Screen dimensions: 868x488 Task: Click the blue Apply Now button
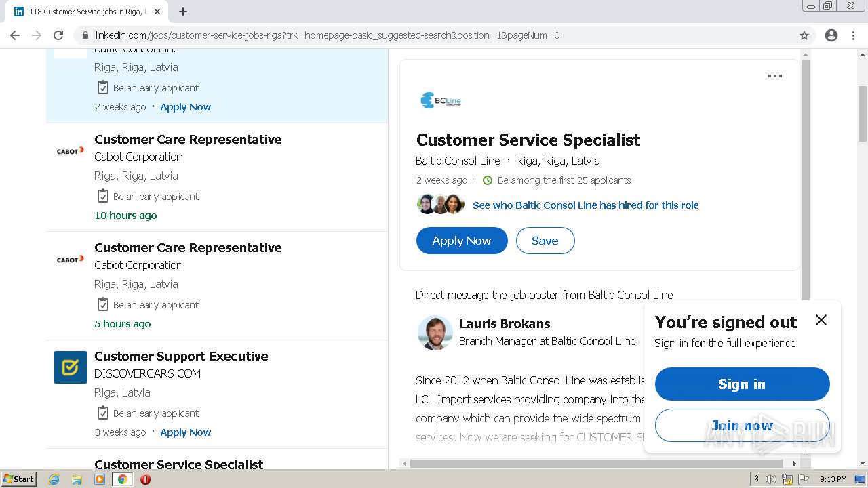[462, 241]
